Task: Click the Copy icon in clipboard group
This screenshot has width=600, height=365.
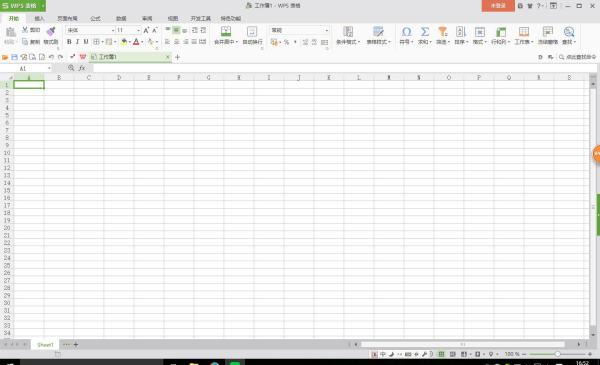Action: (x=25, y=41)
